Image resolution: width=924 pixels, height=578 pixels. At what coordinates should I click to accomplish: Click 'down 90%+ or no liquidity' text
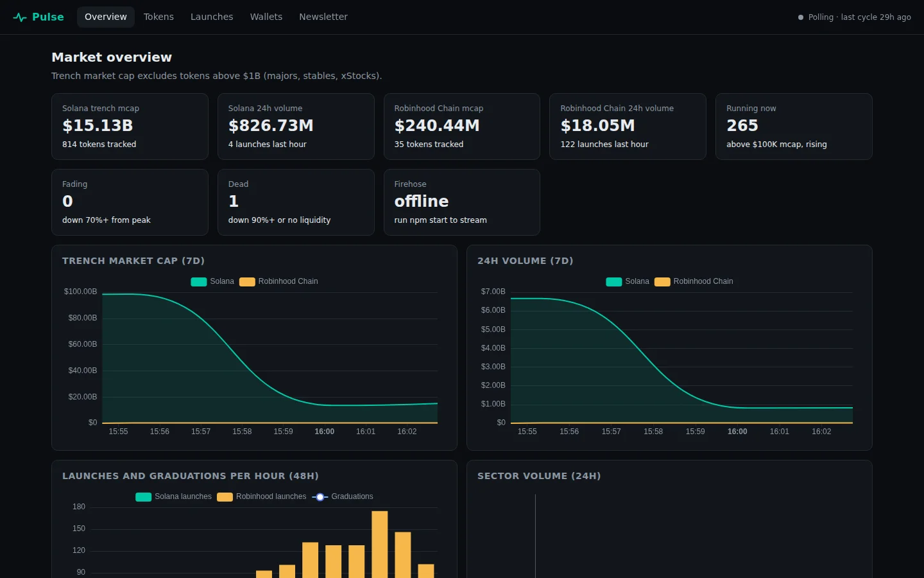coord(280,220)
